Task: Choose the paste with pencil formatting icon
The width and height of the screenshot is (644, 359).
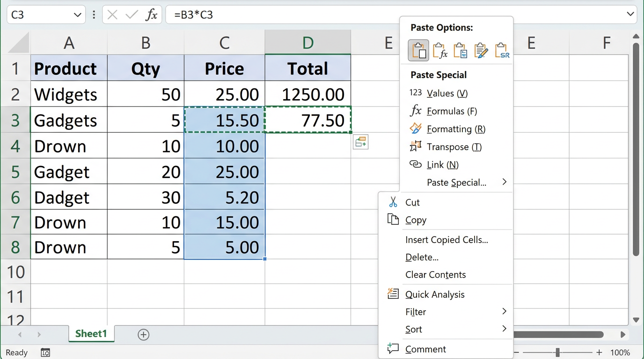Action: tap(481, 50)
